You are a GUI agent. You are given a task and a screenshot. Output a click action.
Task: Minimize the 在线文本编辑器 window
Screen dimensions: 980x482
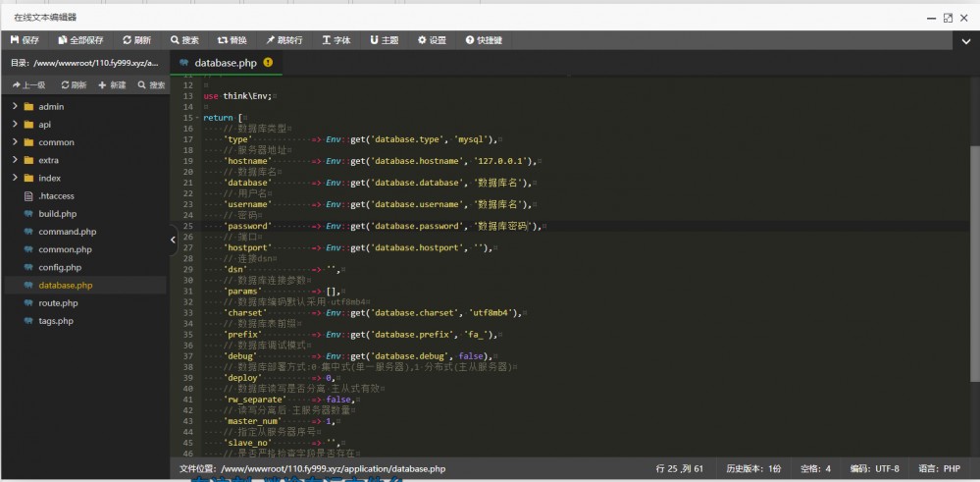click(x=932, y=18)
